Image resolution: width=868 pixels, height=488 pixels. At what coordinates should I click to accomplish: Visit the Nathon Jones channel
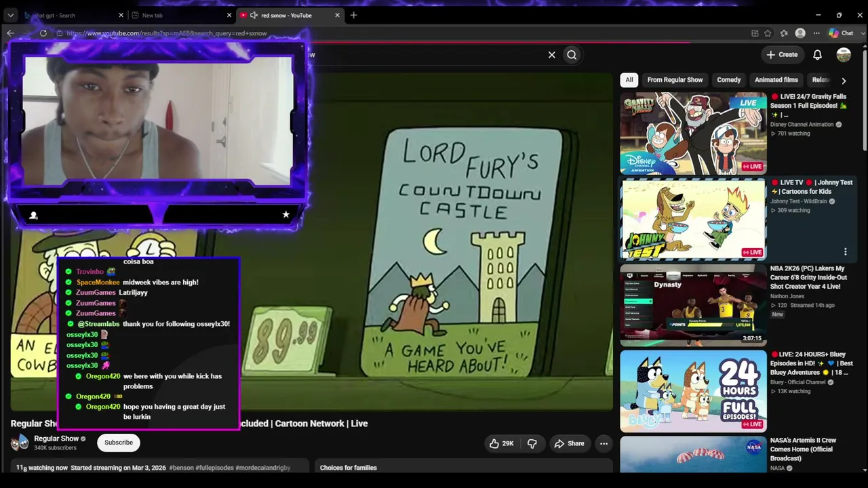[787, 296]
